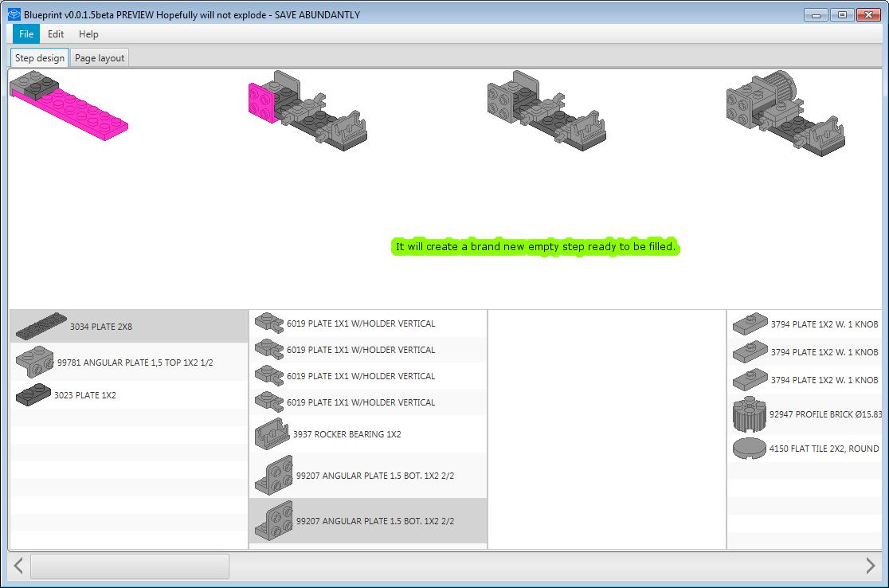Select the highlighted '99207 ANGULAR PLATE 1.5 BOT.' label
This screenshot has width=889, height=588.
click(x=375, y=521)
